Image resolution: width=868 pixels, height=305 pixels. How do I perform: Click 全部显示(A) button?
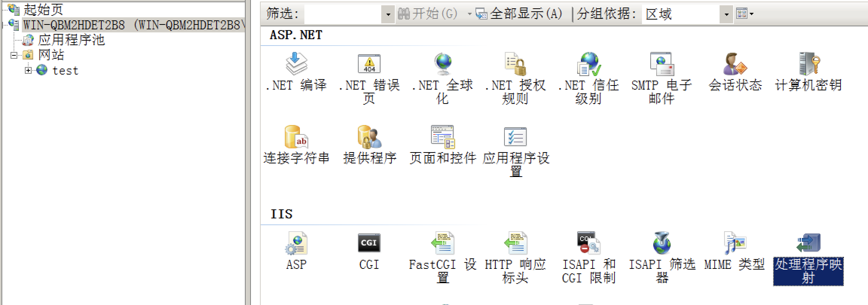[x=520, y=14]
